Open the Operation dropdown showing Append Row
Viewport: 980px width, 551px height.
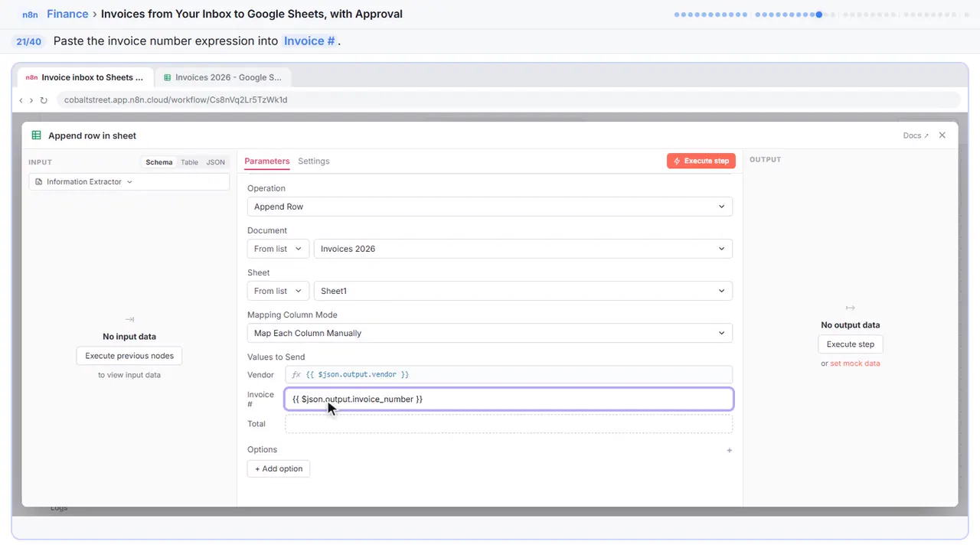click(490, 207)
